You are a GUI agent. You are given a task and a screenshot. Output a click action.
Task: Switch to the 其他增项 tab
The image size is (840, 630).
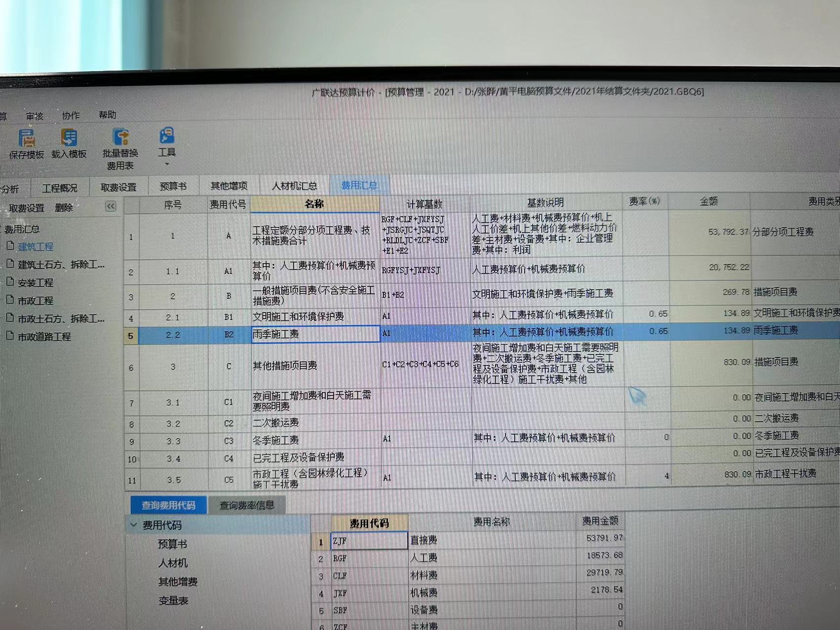[x=229, y=186]
